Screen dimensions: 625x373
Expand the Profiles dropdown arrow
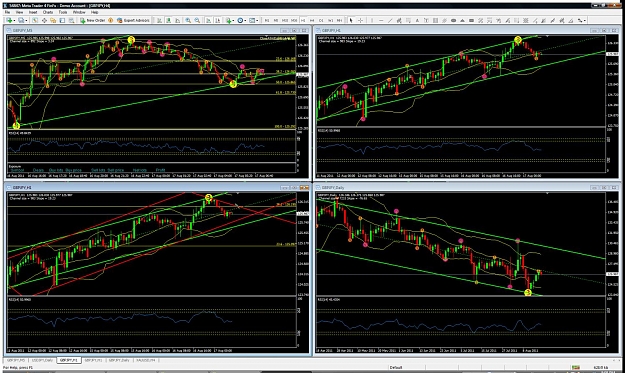click(x=26, y=20)
